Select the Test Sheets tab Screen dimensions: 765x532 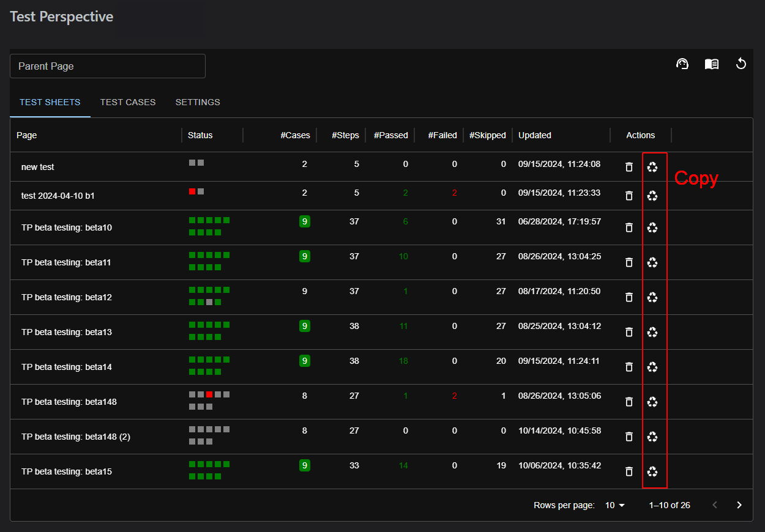50,102
